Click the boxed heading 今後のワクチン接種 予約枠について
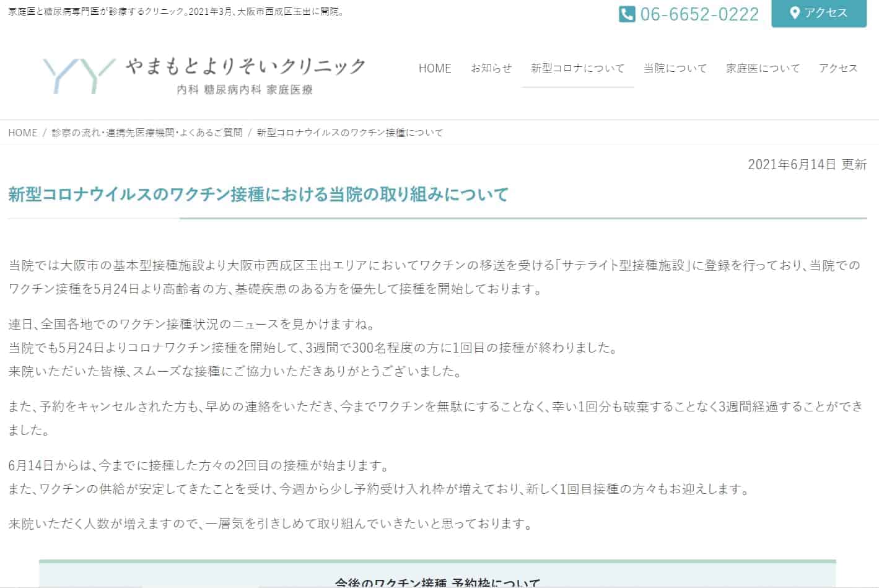The width and height of the screenshot is (879, 588). [x=437, y=582]
